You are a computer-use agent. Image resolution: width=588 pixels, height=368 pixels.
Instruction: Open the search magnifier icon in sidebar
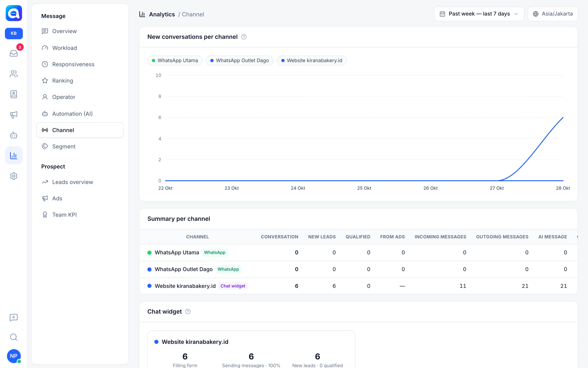coord(14,337)
